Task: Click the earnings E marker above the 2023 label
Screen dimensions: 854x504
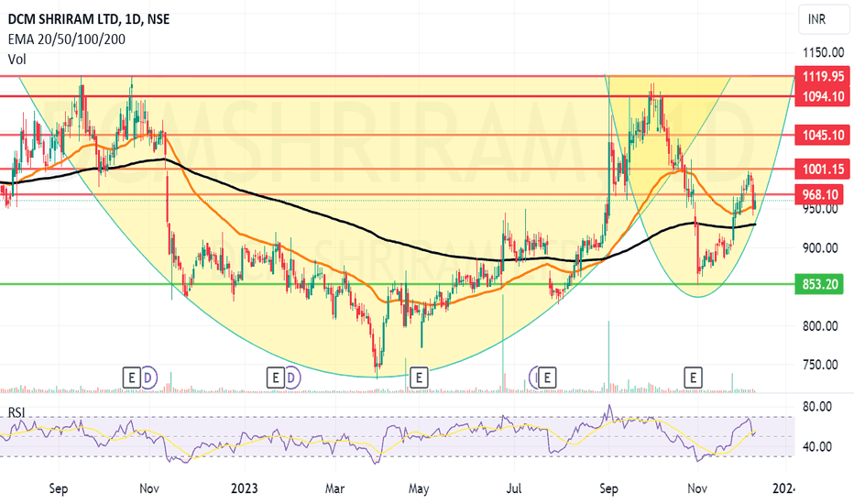Action: point(275,377)
